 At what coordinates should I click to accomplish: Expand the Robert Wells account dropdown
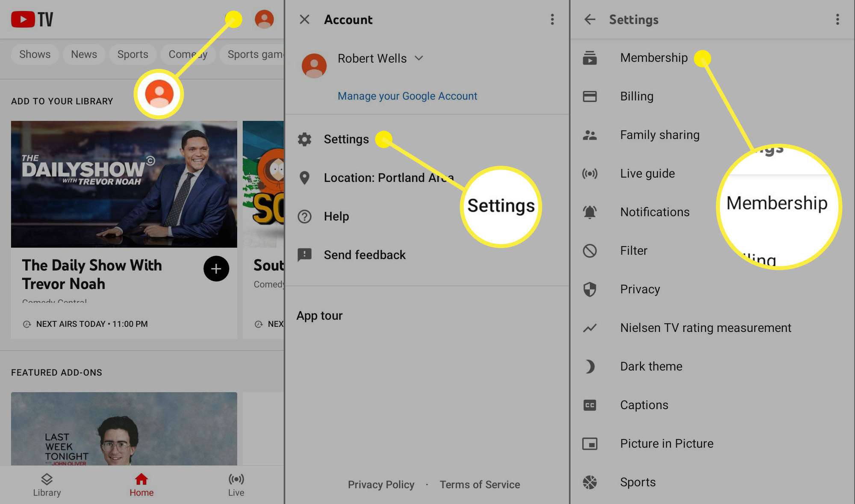point(421,58)
